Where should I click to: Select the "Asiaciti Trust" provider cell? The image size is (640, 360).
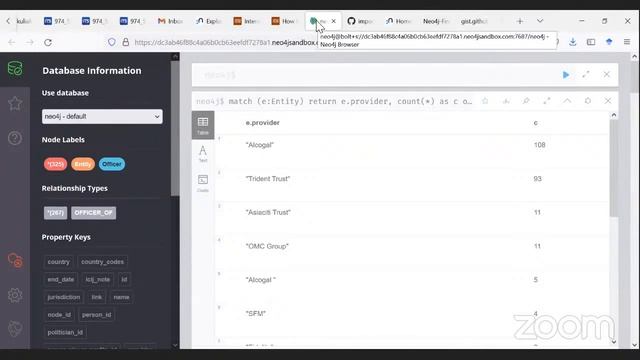268,212
